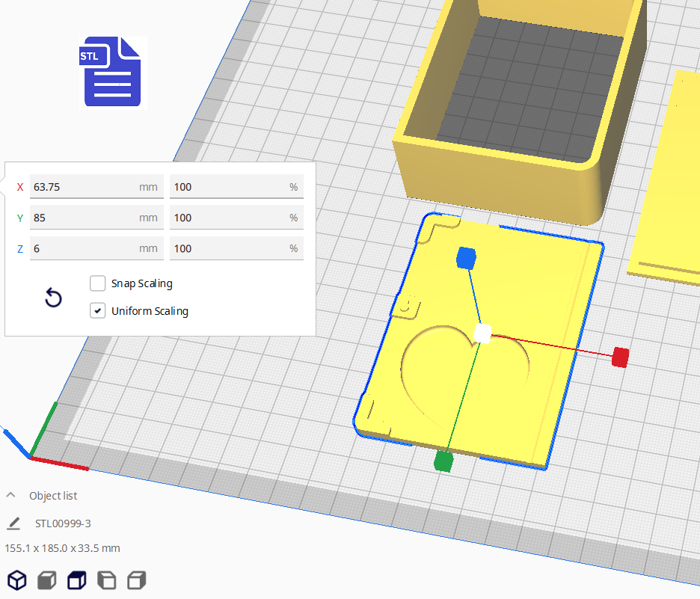The width and height of the screenshot is (700, 599).
Task: Click the Z size field showing 6
Action: click(82, 248)
